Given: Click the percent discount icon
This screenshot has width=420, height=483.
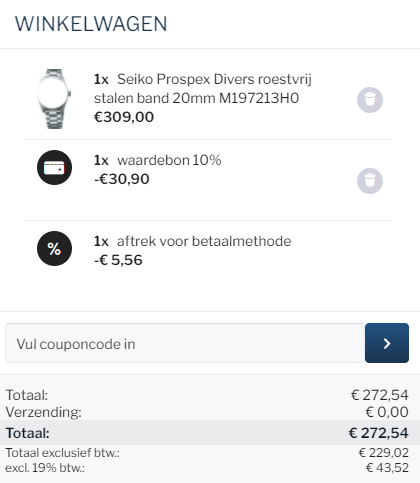Looking at the screenshot, I should tap(54, 248).
